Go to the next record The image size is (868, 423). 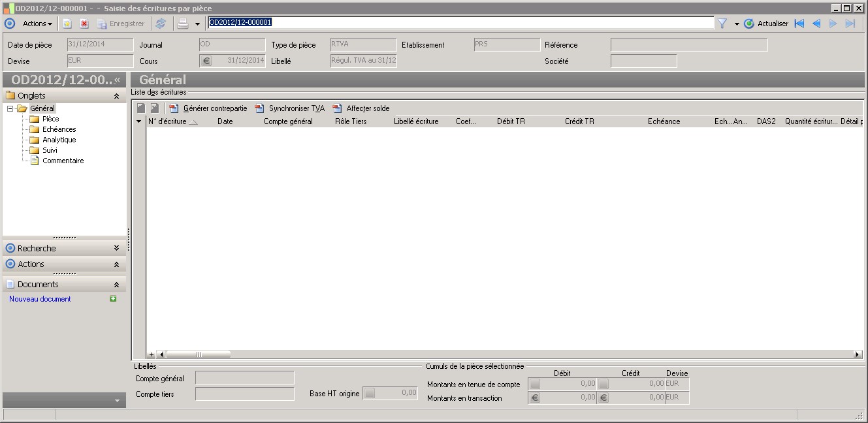pos(833,23)
